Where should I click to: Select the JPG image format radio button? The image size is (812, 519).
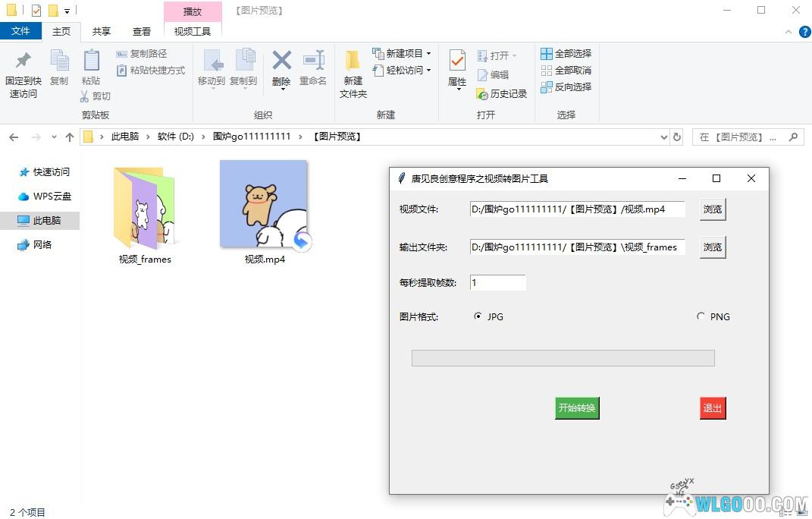[x=478, y=316]
